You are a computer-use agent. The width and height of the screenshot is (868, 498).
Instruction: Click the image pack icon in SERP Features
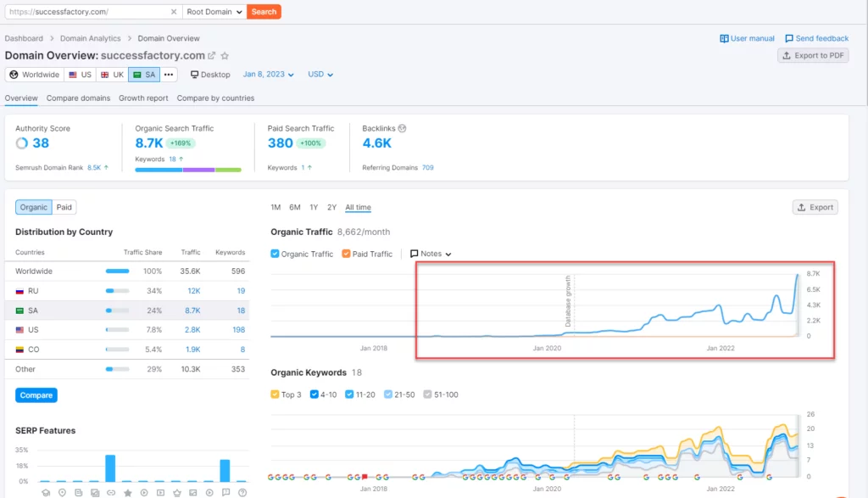point(192,492)
